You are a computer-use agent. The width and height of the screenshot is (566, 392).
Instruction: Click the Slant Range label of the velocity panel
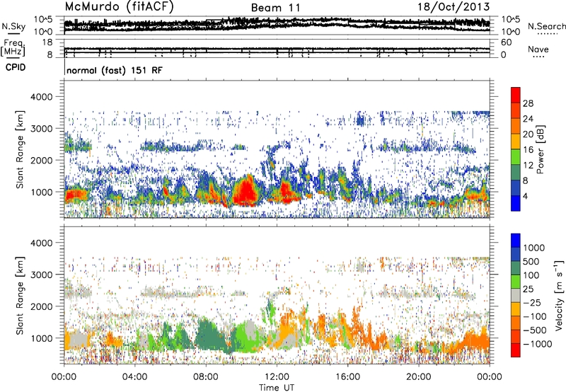[20, 295]
